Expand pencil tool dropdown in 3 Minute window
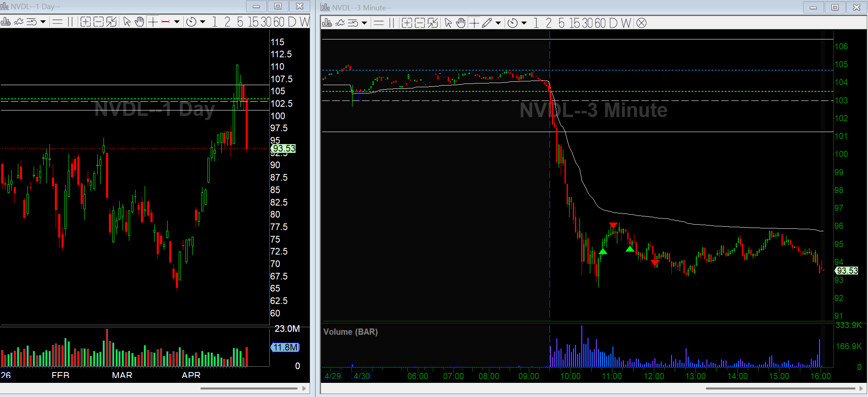868x397 pixels. pyautogui.click(x=498, y=23)
